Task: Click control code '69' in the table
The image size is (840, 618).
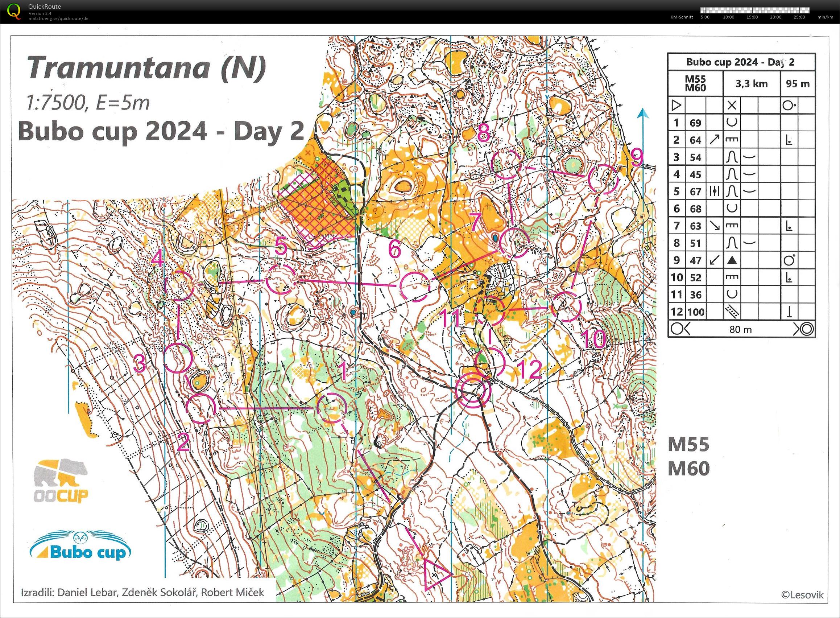Action: pos(696,123)
